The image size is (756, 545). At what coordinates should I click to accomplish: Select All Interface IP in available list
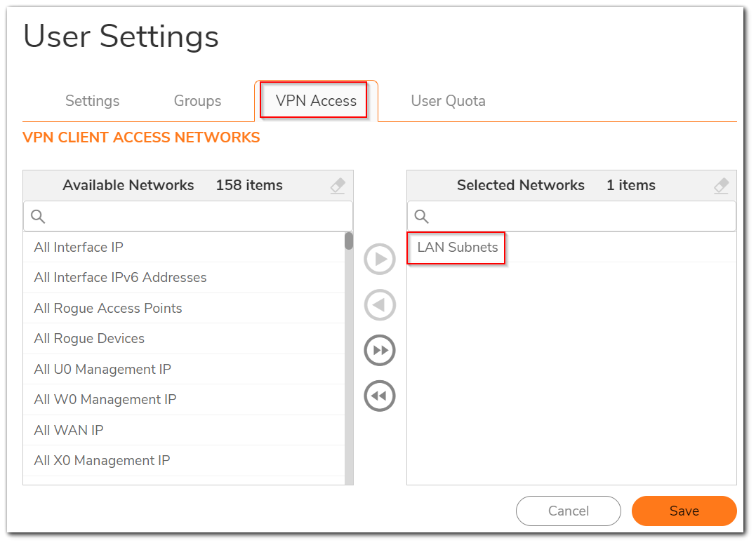79,247
